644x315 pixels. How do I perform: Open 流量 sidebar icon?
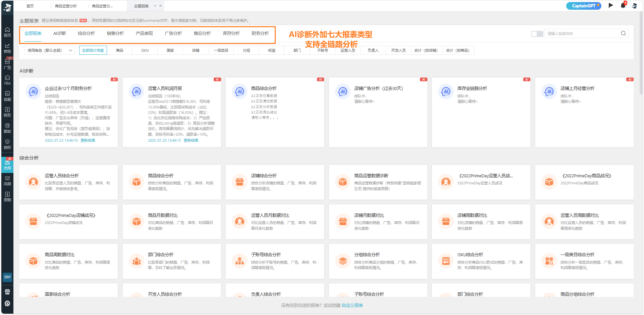point(7,181)
